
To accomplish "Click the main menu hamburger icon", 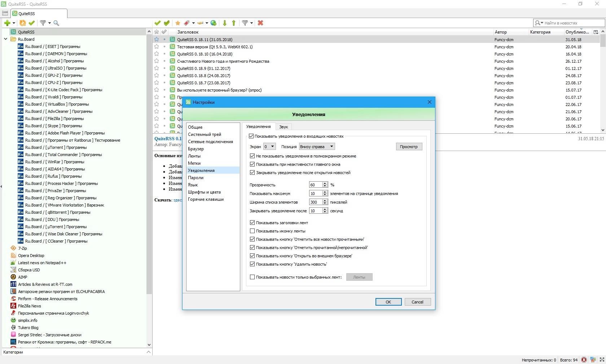I will pos(5,13).
